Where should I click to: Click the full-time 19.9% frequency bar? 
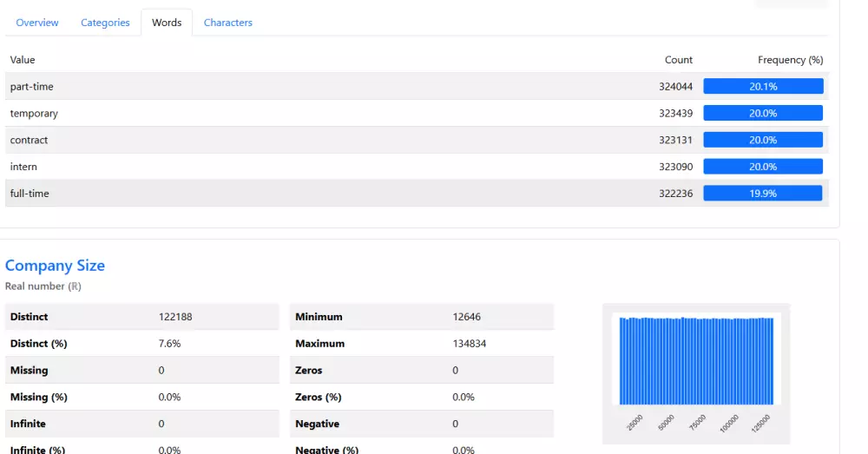(x=763, y=194)
